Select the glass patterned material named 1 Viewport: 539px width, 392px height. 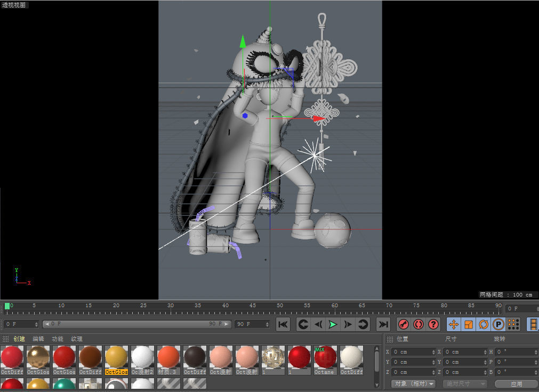click(x=273, y=360)
